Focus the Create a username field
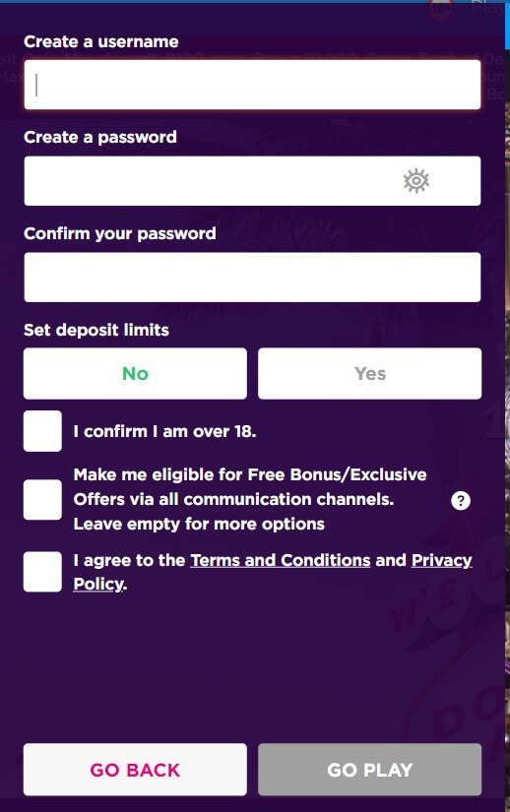This screenshot has height=812, width=510. coord(252,85)
